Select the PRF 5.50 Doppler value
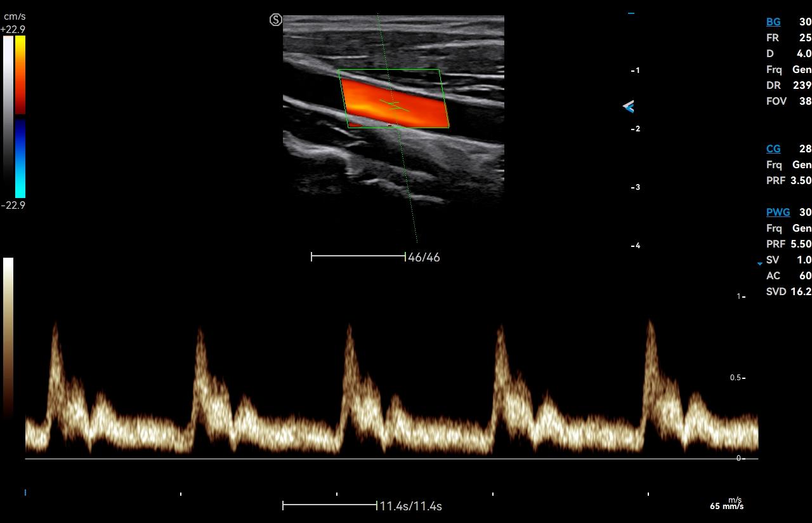The image size is (812, 523). (801, 244)
